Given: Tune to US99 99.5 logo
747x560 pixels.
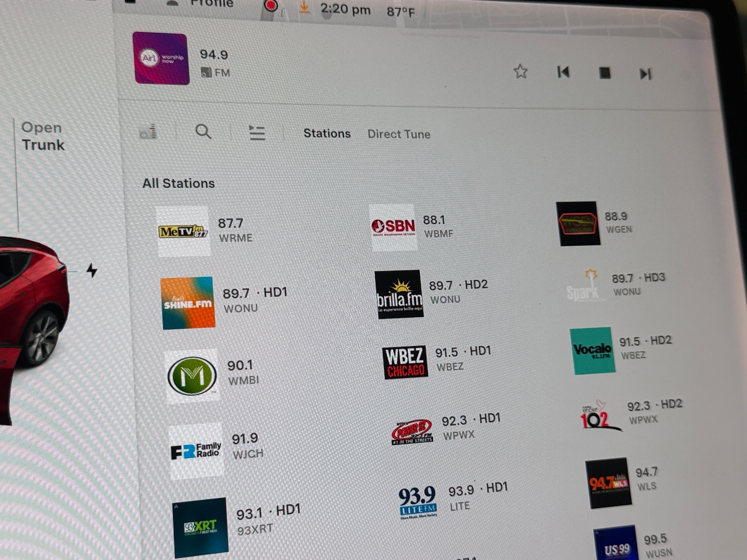Looking at the screenshot, I should [616, 544].
